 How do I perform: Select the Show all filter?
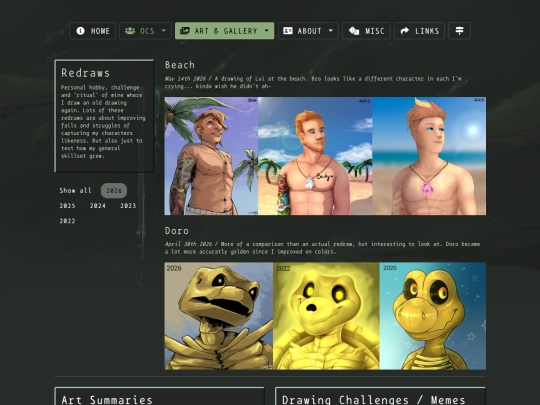click(75, 190)
